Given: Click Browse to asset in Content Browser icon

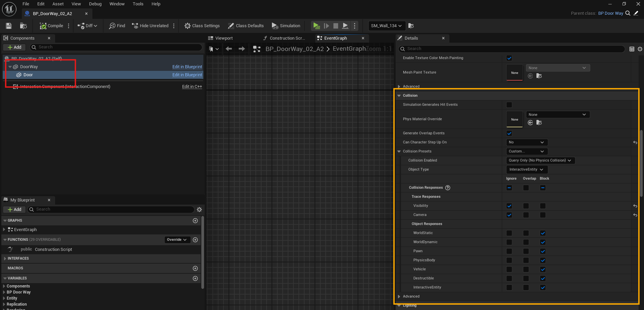Looking at the screenshot, I should tap(23, 26).
